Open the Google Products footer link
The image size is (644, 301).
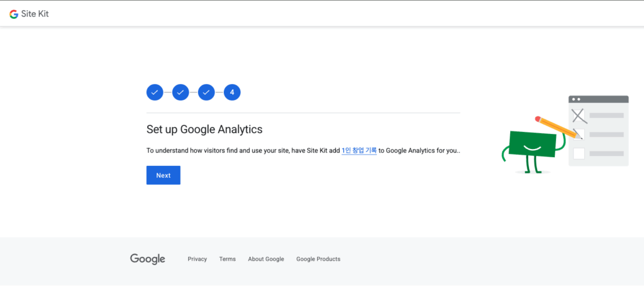pyautogui.click(x=318, y=259)
